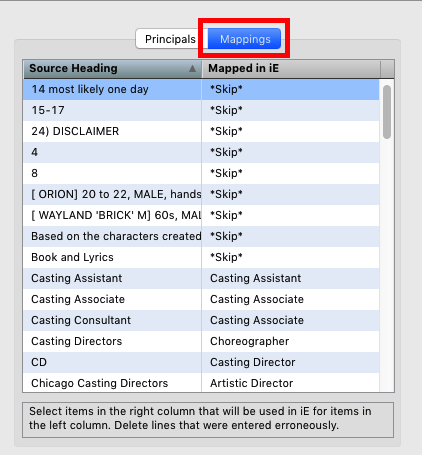The image size is (422, 455).
Task: Sort by the Mapped in iE column header
Action: coord(291,68)
